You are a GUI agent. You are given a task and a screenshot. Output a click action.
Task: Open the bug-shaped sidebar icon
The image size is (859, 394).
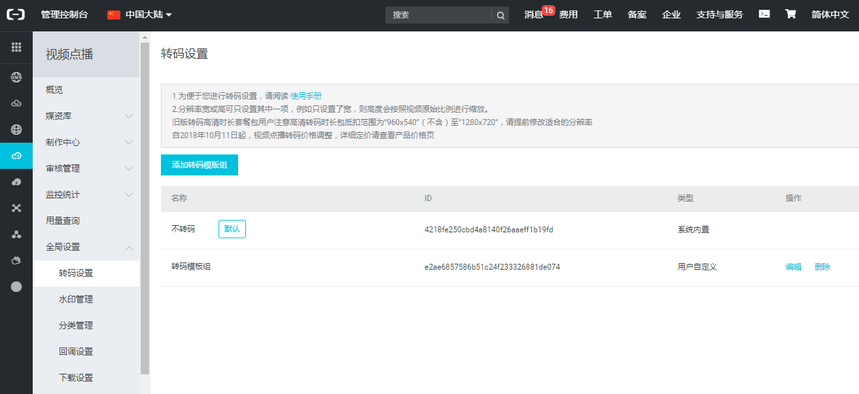click(x=16, y=260)
